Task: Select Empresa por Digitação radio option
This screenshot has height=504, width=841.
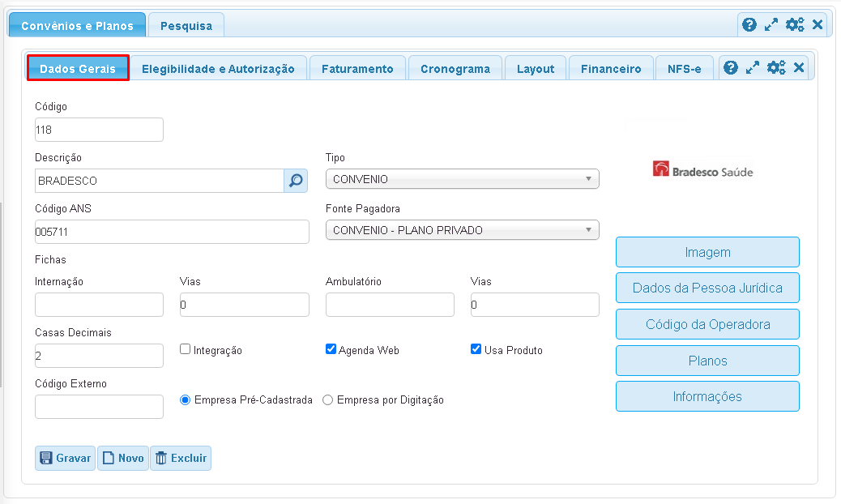Action: [328, 399]
